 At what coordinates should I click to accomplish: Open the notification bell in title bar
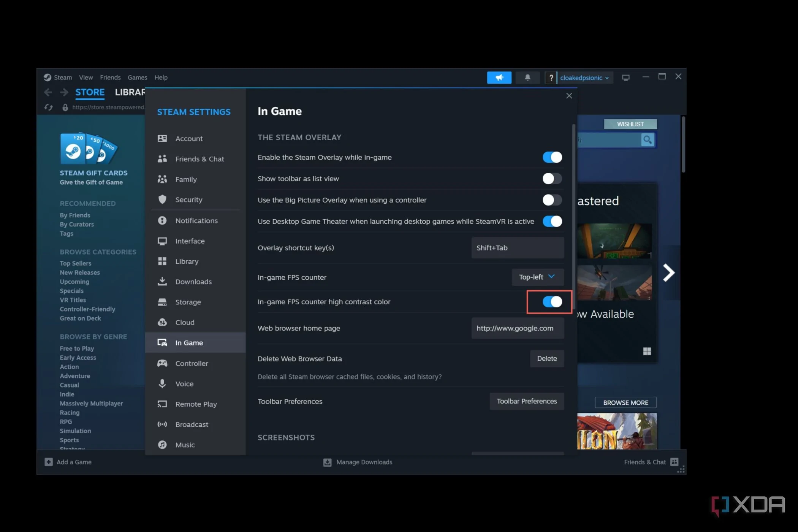(527, 78)
